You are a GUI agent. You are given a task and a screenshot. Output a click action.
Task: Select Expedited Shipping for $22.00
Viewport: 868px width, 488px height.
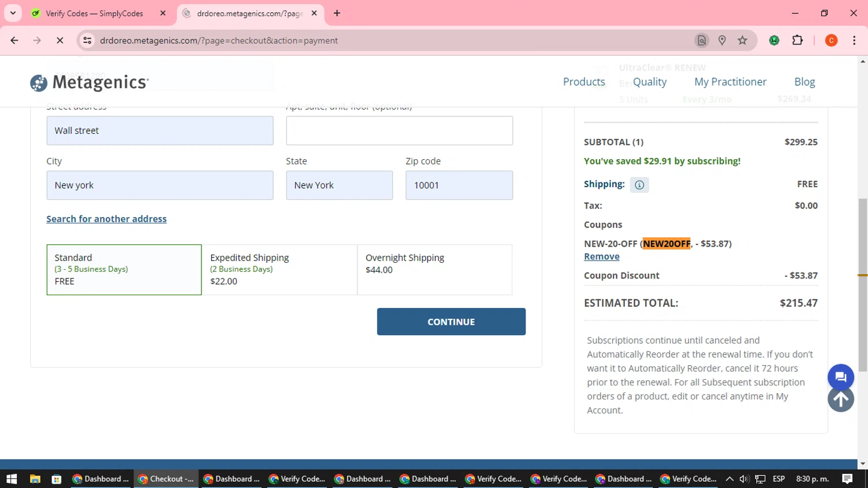pos(279,270)
